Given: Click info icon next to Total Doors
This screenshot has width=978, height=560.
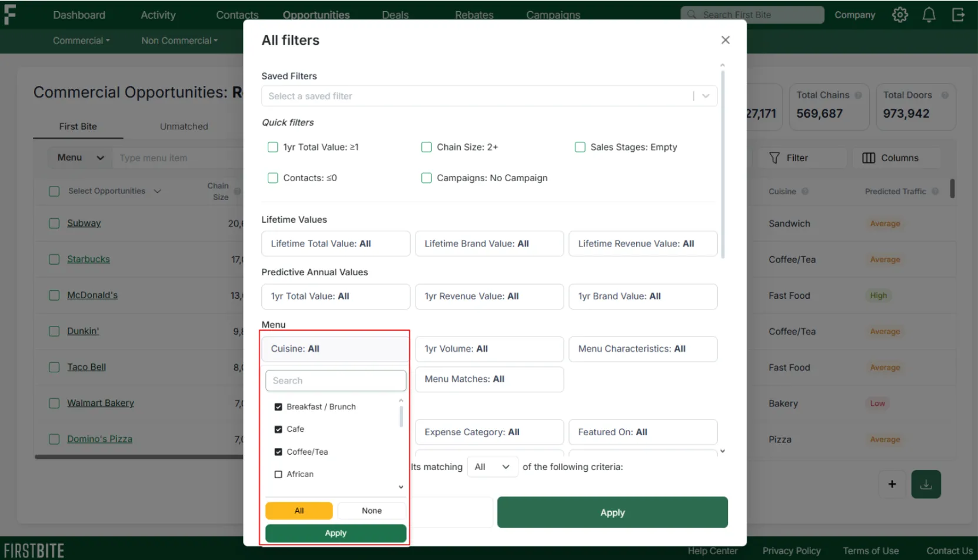Looking at the screenshot, I should 944,95.
